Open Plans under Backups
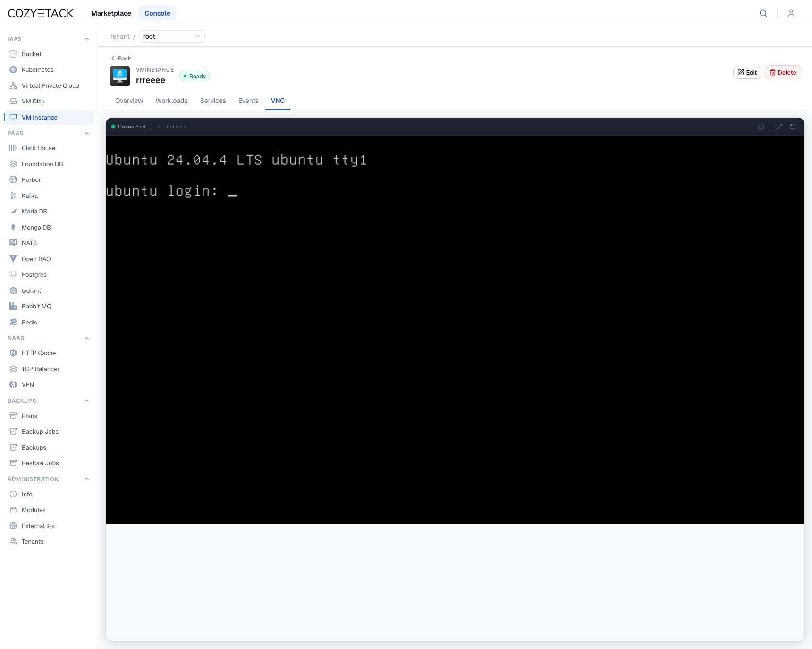This screenshot has width=812, height=649. coord(29,416)
